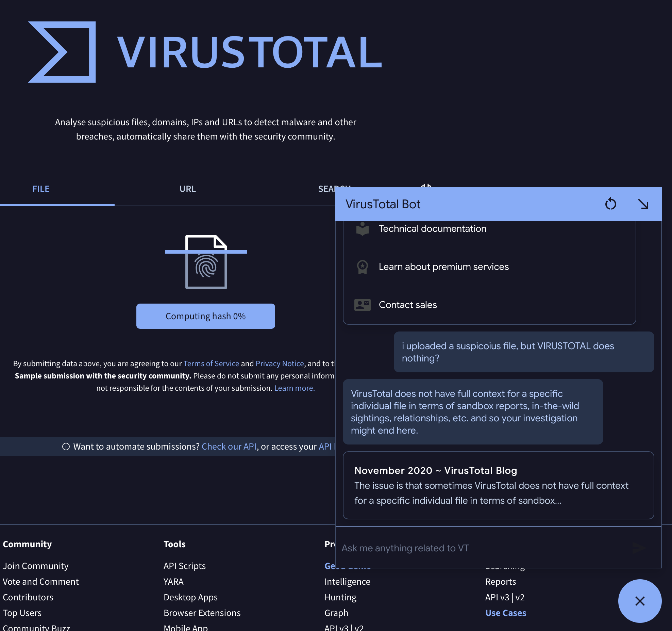
Task: Select the FILE tab
Action: coord(41,189)
